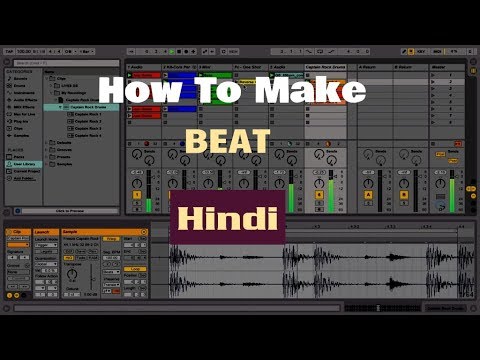The width and height of the screenshot is (480, 360).
Task: Enable the Loop switch in Sample box
Action: tap(135, 269)
